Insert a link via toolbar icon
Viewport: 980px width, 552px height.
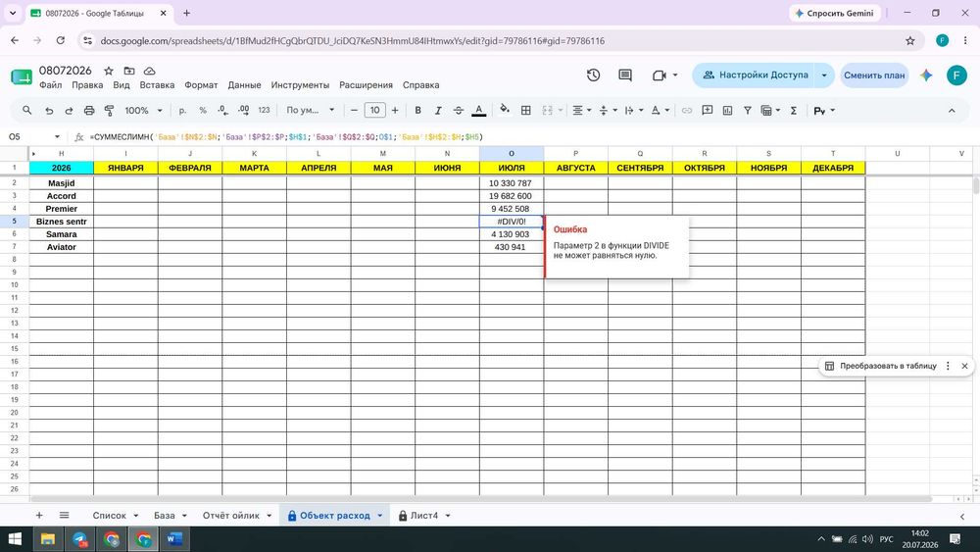point(686,110)
